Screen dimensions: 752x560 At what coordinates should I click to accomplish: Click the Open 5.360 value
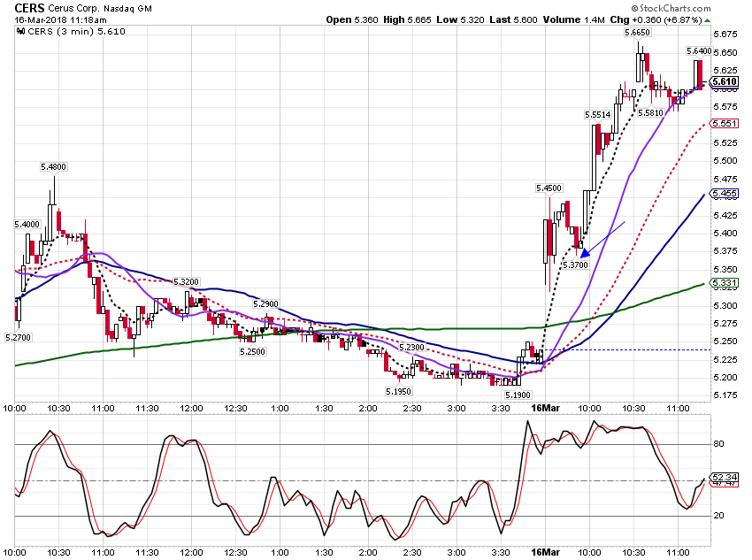[x=352, y=19]
